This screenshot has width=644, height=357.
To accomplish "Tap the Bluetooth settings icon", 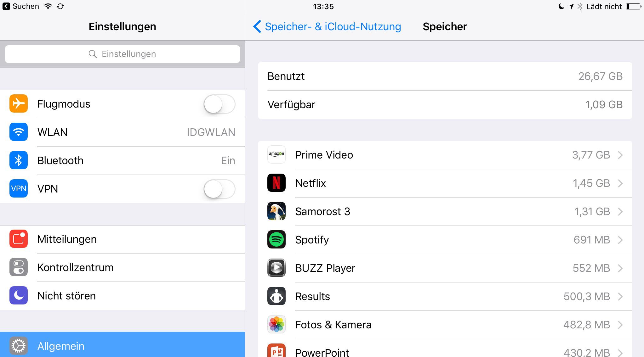I will click(19, 160).
